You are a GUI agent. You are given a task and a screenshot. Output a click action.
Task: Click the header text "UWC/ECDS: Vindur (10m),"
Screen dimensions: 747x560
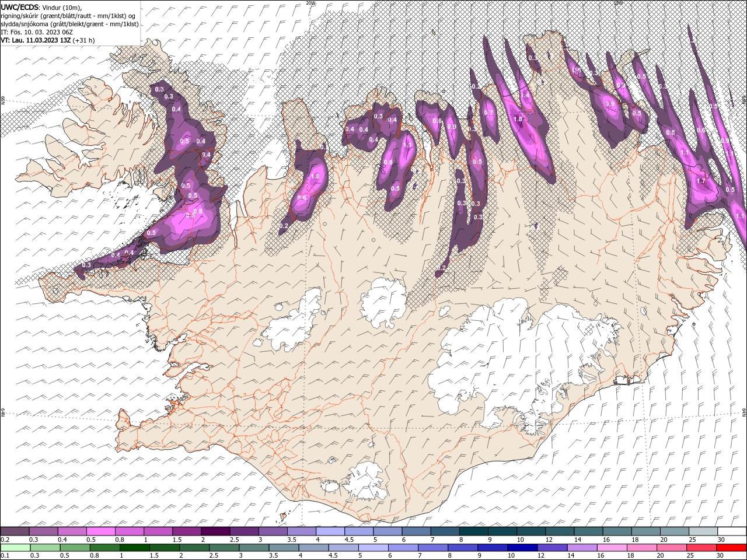pos(41,6)
